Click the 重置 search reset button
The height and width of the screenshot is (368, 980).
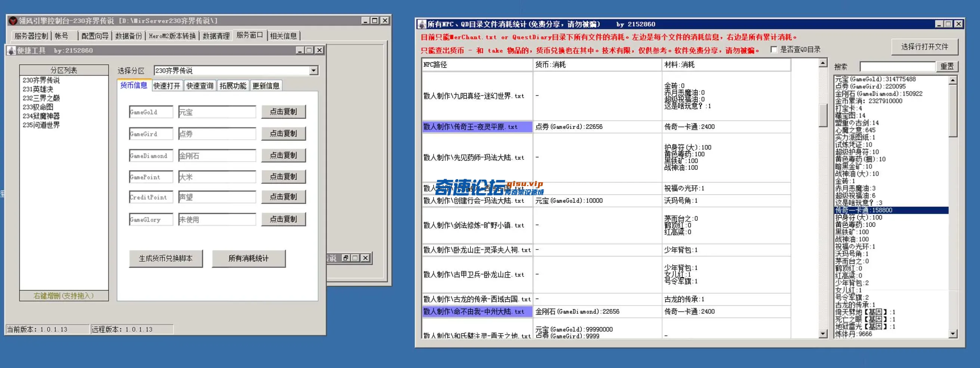tap(947, 66)
